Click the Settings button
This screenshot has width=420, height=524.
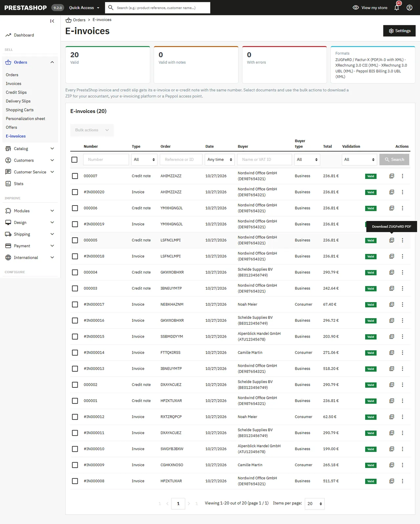coord(399,31)
